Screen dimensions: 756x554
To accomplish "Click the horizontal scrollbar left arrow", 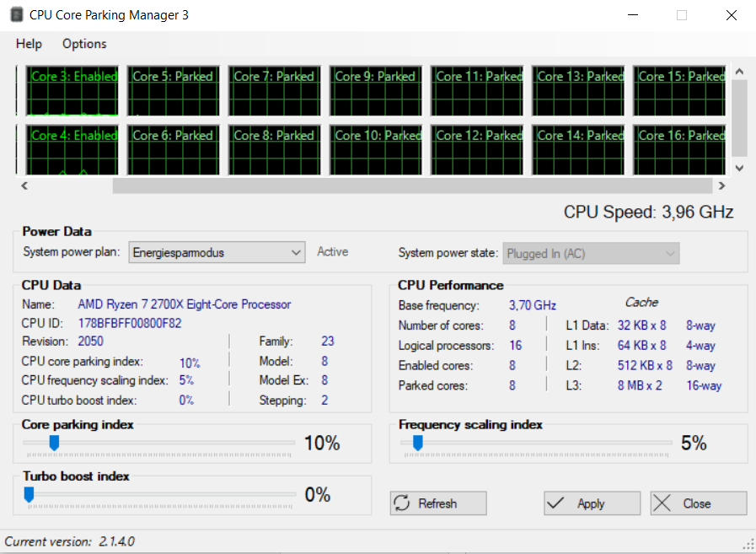I will (24, 186).
